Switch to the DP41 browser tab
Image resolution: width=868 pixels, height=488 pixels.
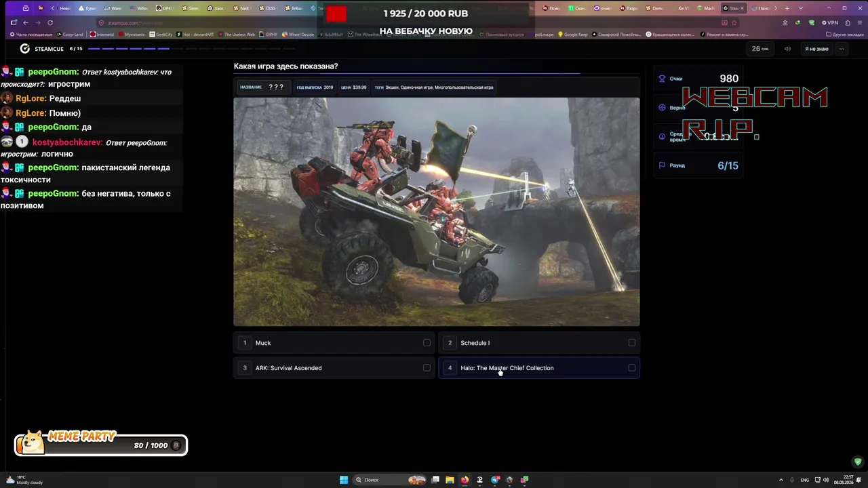(x=165, y=8)
